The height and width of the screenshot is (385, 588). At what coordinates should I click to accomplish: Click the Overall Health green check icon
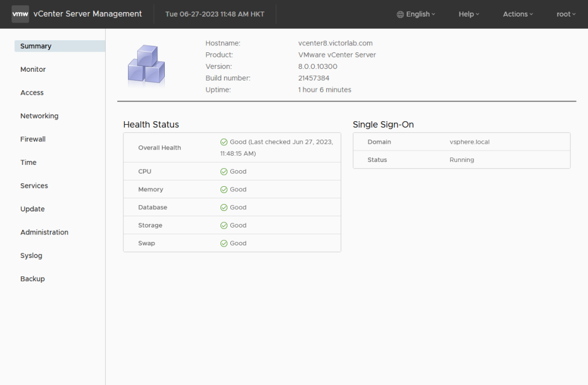pos(224,142)
